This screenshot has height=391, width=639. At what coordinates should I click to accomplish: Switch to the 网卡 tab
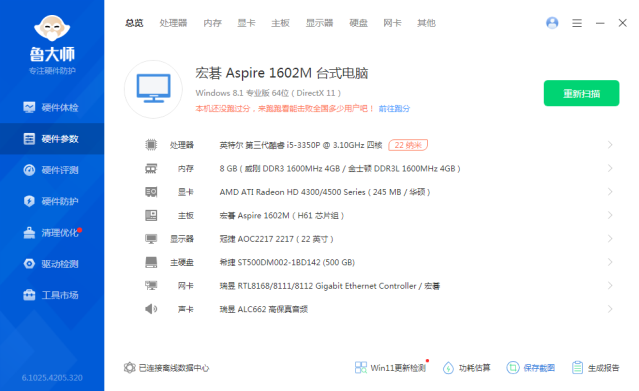coord(392,23)
